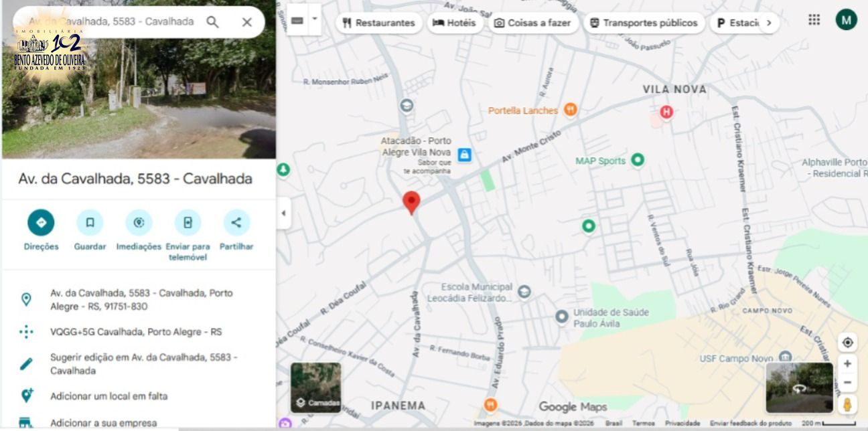Click the search magnifier icon
Viewport: 868px width, 431px height.
[212, 22]
